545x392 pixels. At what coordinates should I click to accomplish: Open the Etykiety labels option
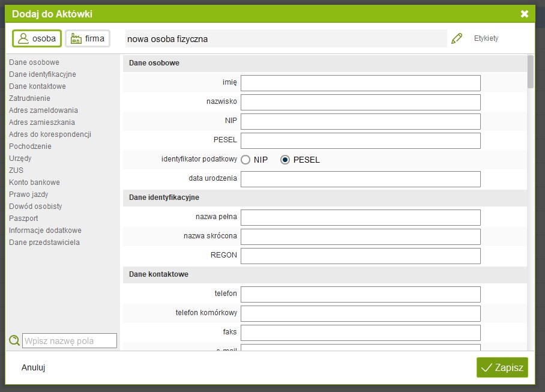coord(486,38)
